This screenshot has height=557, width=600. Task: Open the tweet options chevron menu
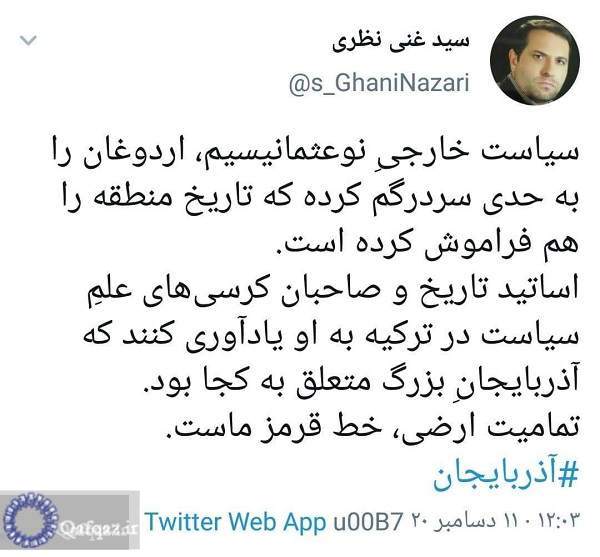click(28, 40)
